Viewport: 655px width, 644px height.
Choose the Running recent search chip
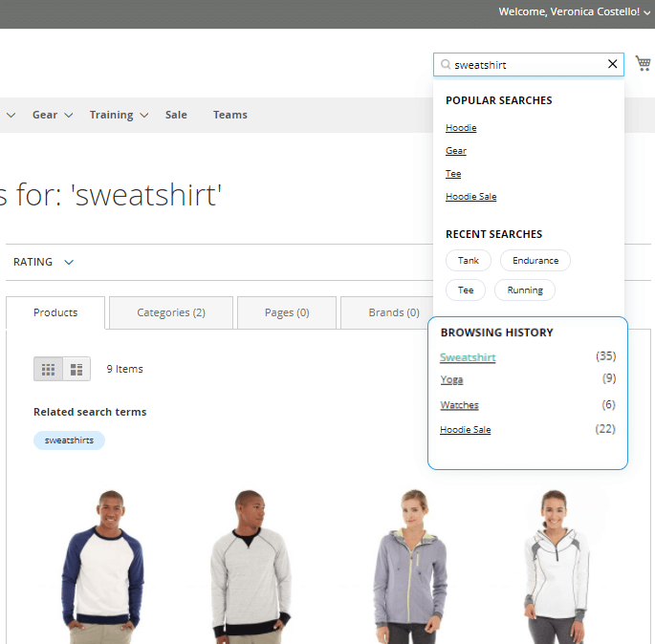tap(525, 290)
